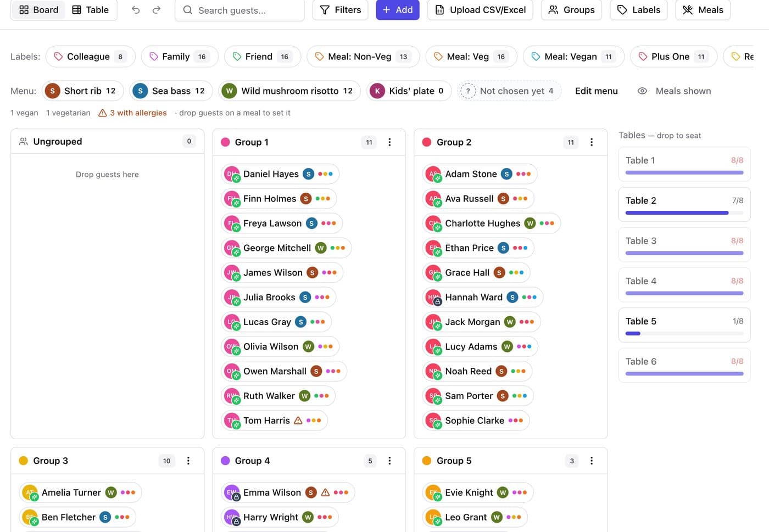This screenshot has height=532, width=769.
Task: Click the lock avatar badge on Hannah Ward
Action: [438, 302]
